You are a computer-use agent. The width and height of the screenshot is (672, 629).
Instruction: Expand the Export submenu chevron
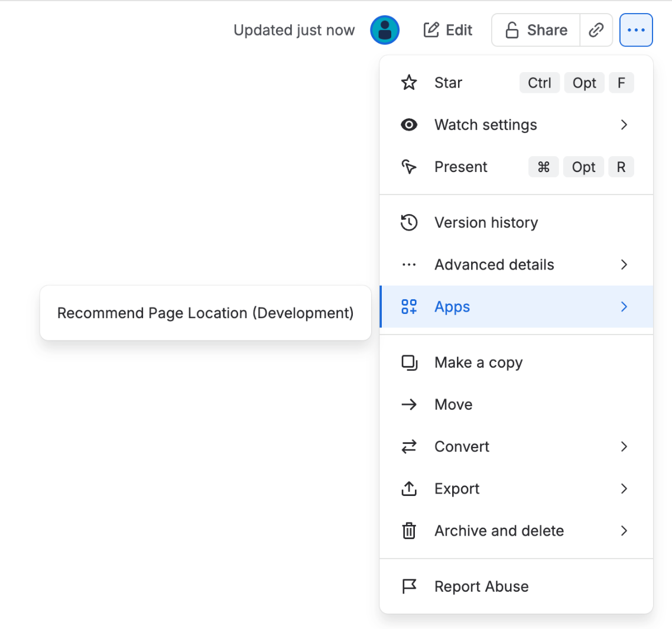point(624,488)
